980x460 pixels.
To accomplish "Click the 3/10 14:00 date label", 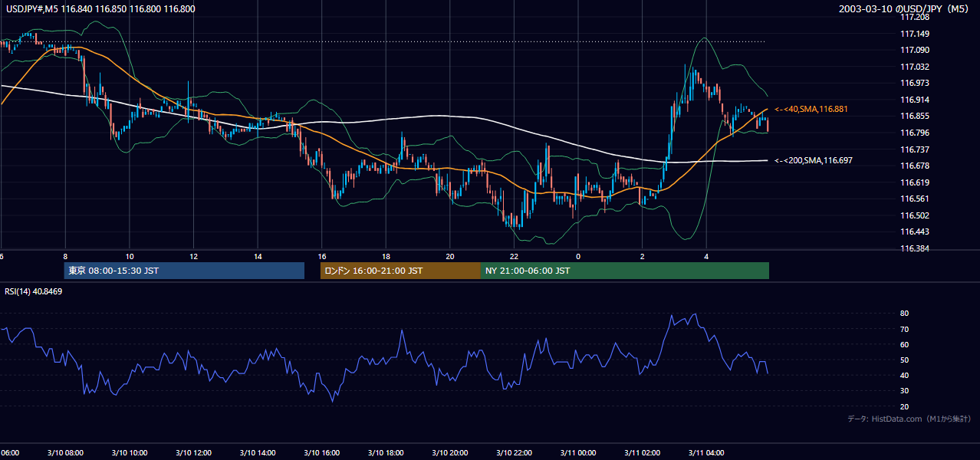I will click(x=258, y=453).
